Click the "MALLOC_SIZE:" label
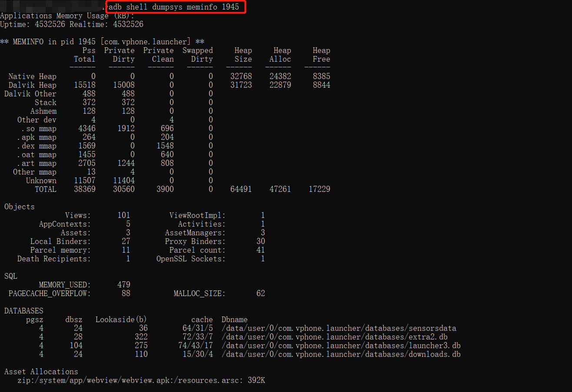Screen dimensions: 572x392 coord(200,293)
